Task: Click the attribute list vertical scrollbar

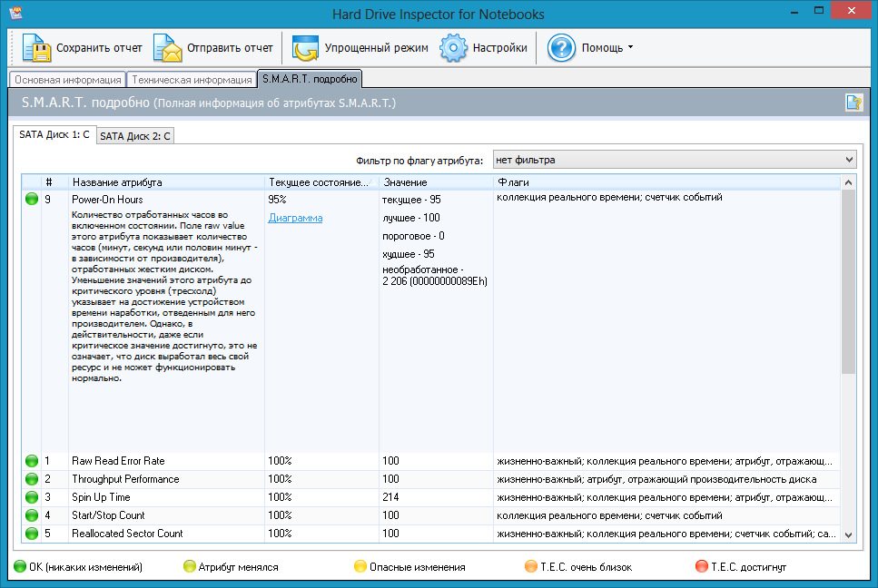Action: pos(848,281)
